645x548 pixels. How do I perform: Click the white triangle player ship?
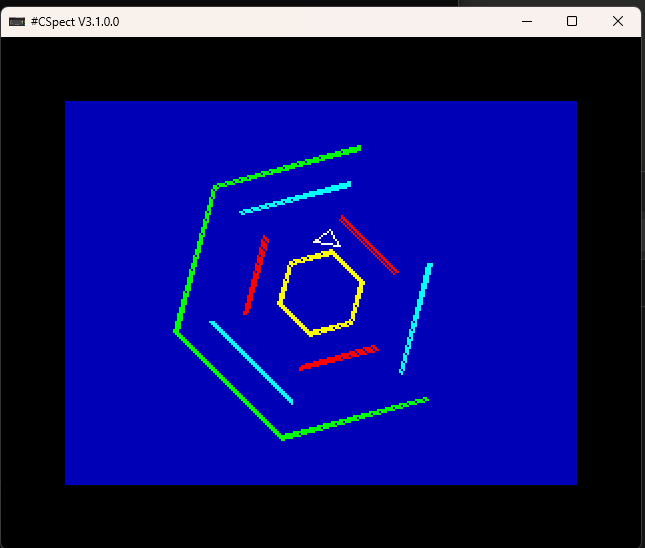(327, 239)
